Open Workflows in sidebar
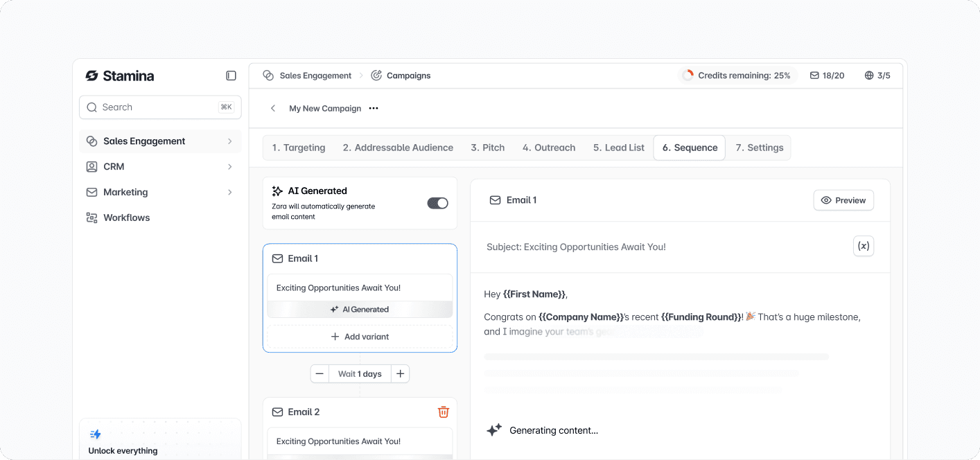 point(160,218)
